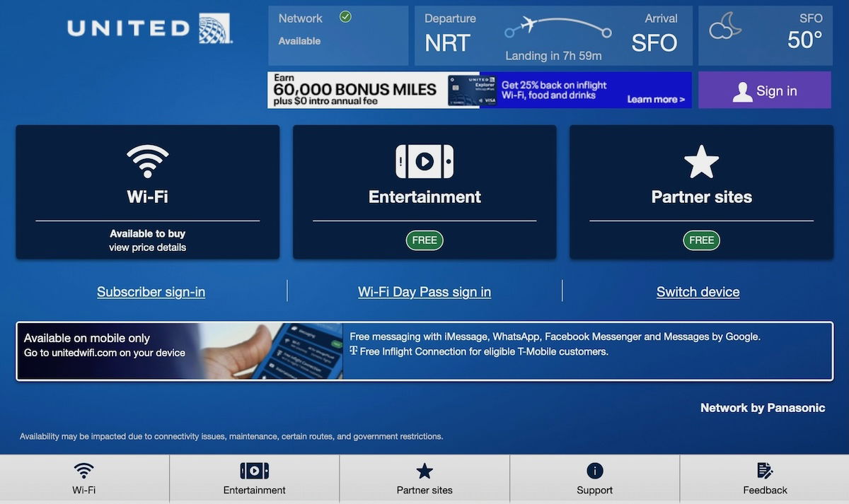Click the 60,000 Bonus Miles ad banner
This screenshot has width=849, height=504.
[480, 90]
